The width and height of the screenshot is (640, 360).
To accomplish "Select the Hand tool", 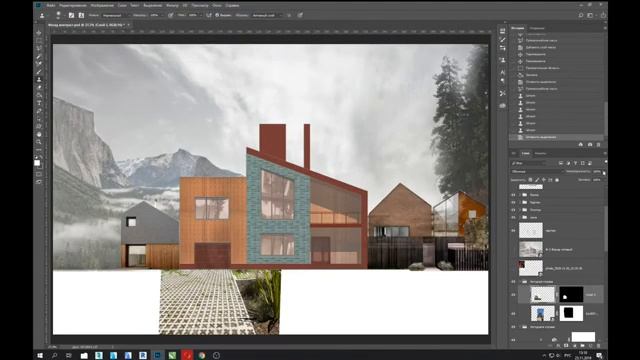I will coord(39,134).
